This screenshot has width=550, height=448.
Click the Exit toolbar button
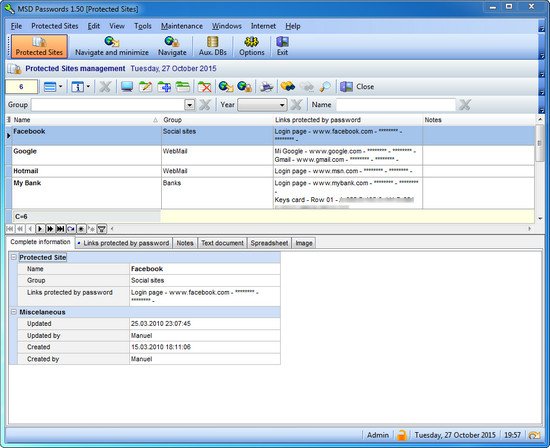[282, 46]
